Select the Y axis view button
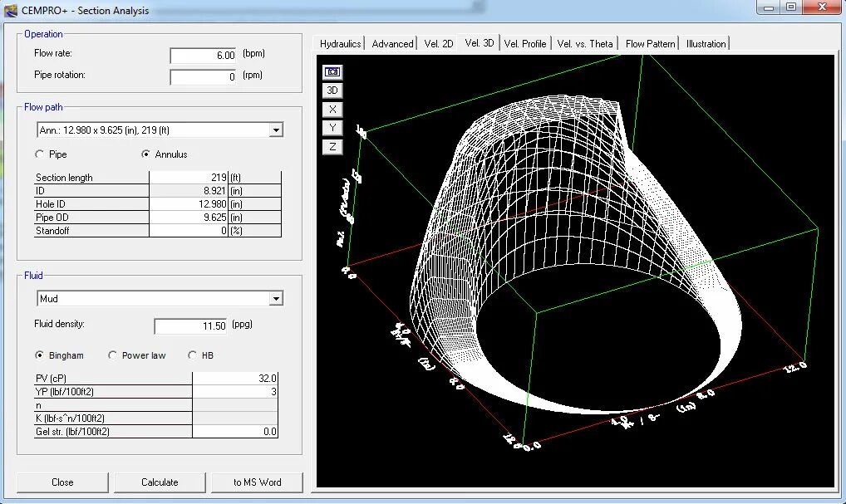846x504 pixels. tap(332, 128)
